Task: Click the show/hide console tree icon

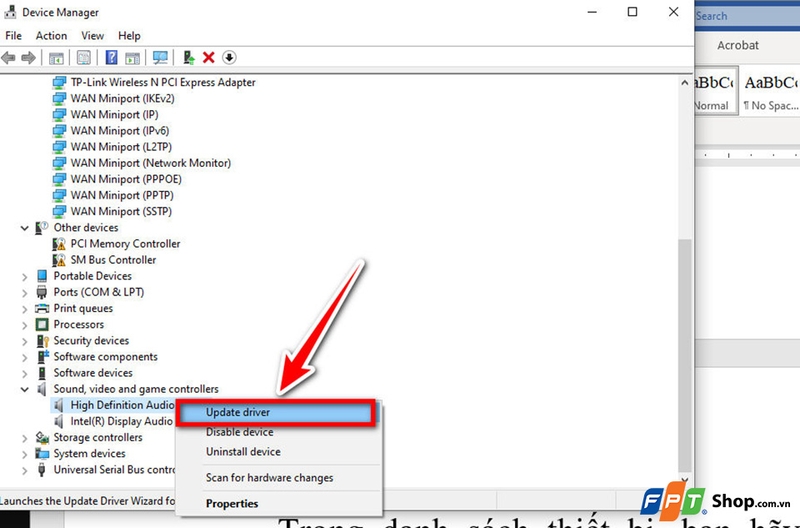Action: coord(56,58)
